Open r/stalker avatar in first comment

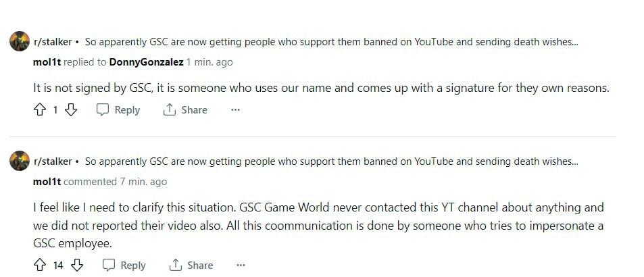click(x=19, y=42)
